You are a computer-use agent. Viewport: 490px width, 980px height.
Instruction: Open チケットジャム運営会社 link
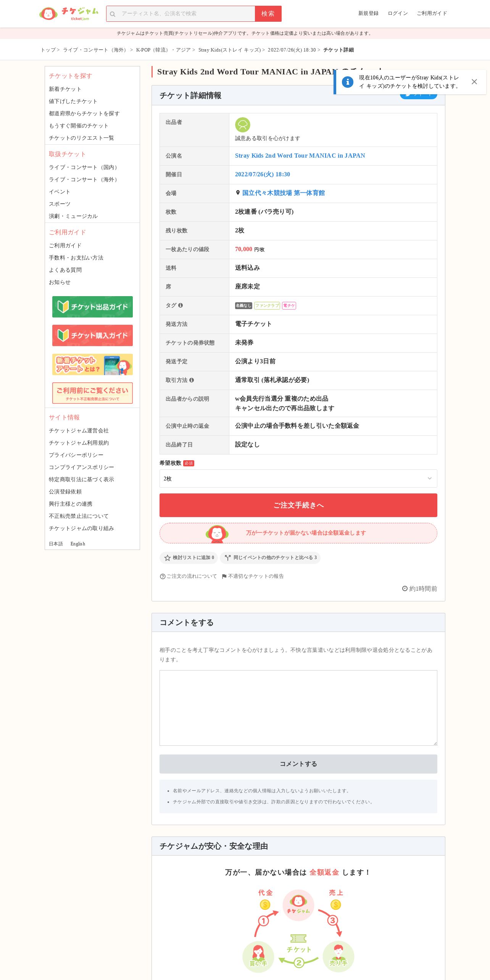tap(79, 430)
